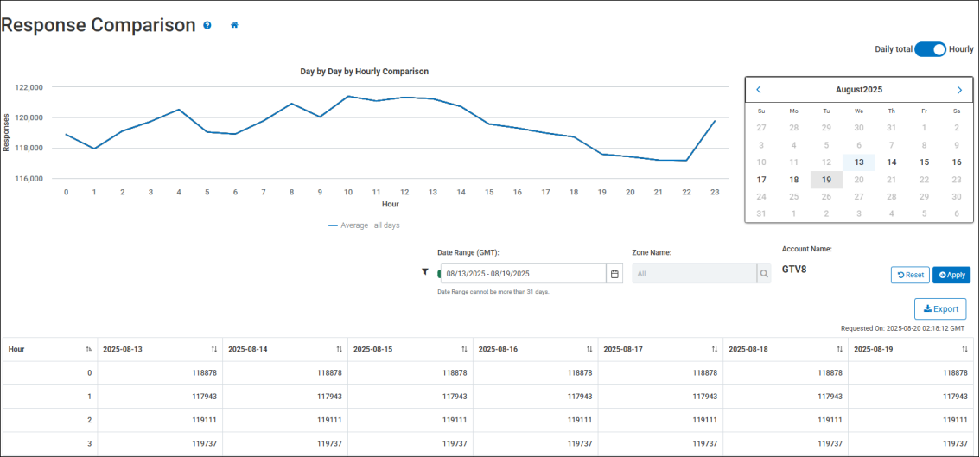The height and width of the screenshot is (457, 980).
Task: Sort the 2025-08-16 column
Action: pos(589,349)
